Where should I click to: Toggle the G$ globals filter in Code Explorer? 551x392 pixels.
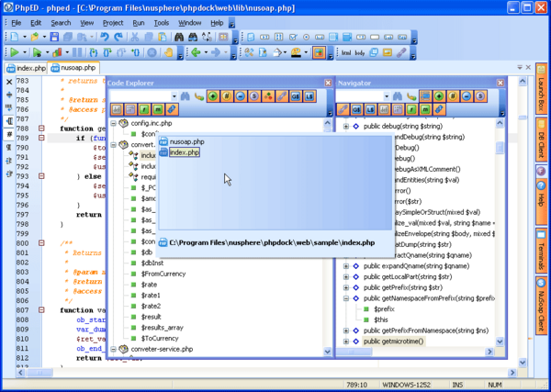(295, 95)
